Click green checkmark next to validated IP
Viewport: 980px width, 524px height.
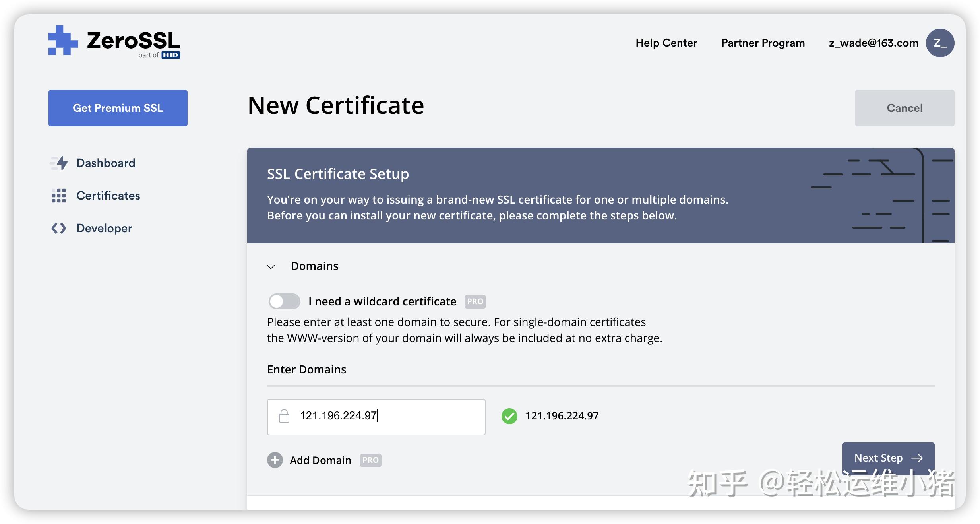pos(509,416)
